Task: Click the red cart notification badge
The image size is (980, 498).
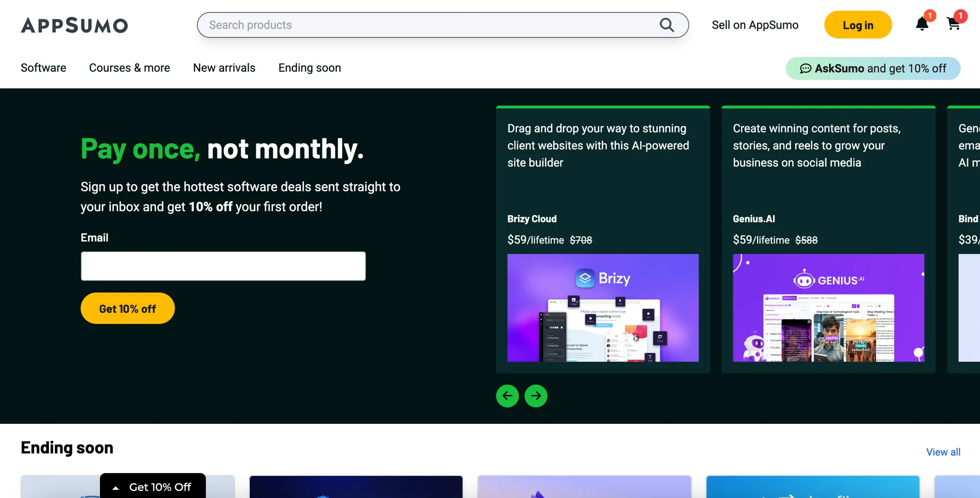Action: click(x=961, y=15)
